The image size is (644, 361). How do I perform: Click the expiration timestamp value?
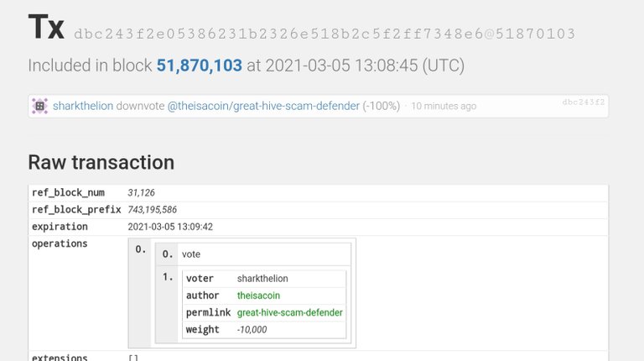170,227
